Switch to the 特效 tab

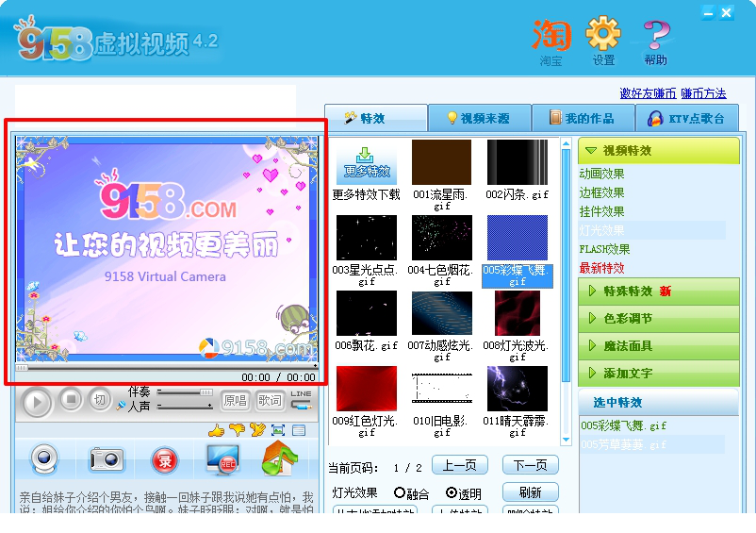[x=376, y=118]
